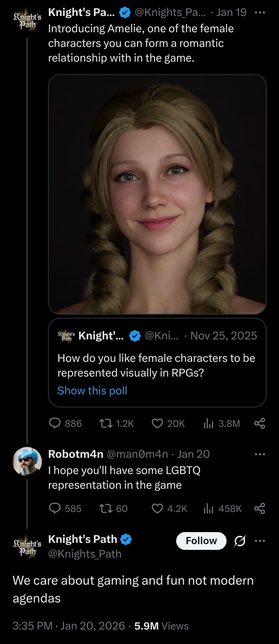Like Robotm4n's comment
This screenshot has height=644, width=279.
click(x=157, y=508)
